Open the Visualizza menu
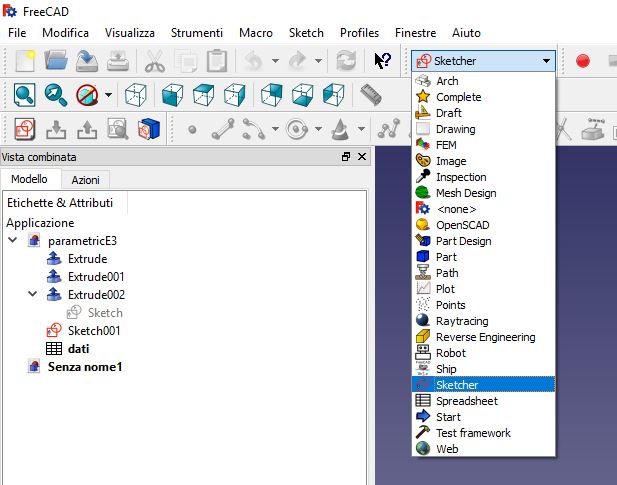 pos(129,33)
